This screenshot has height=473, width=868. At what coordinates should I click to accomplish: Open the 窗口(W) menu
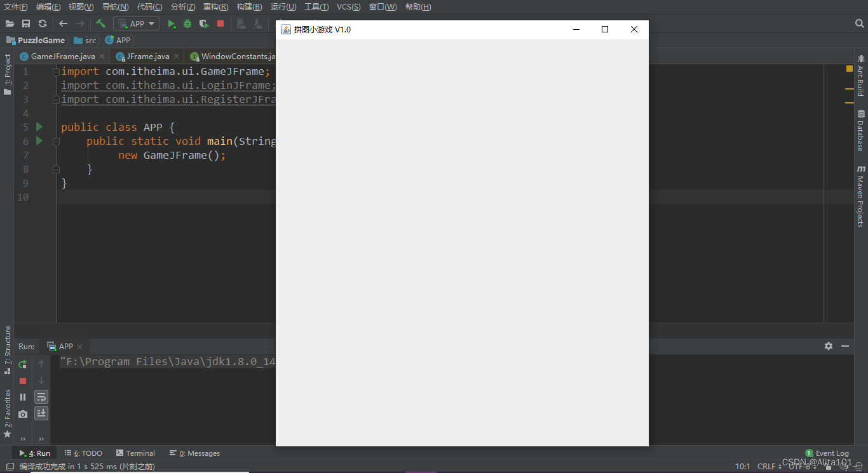tap(383, 7)
